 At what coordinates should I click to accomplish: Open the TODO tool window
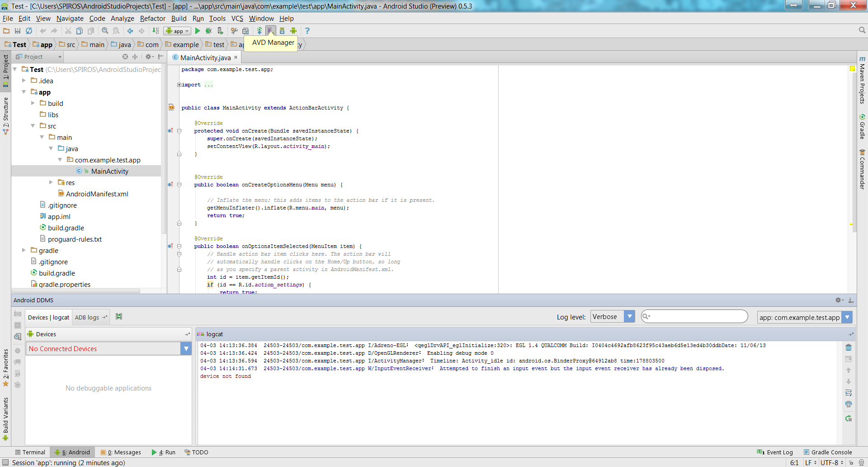point(196,452)
